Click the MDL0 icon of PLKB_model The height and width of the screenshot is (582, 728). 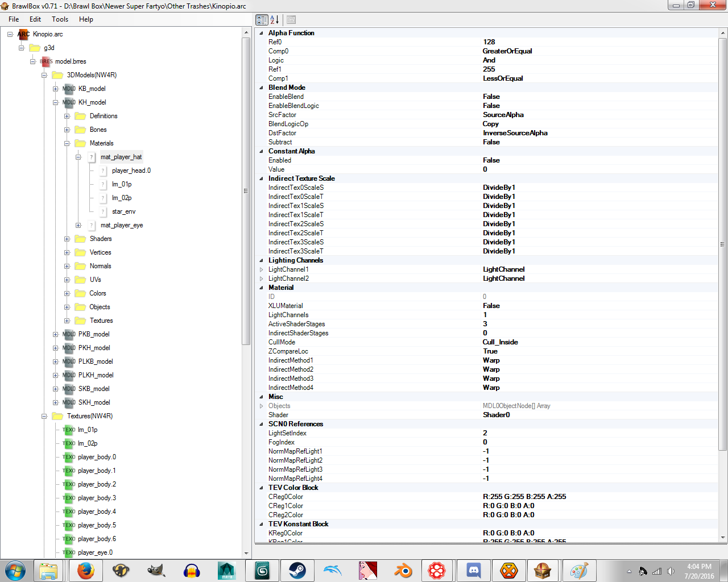pos(69,361)
